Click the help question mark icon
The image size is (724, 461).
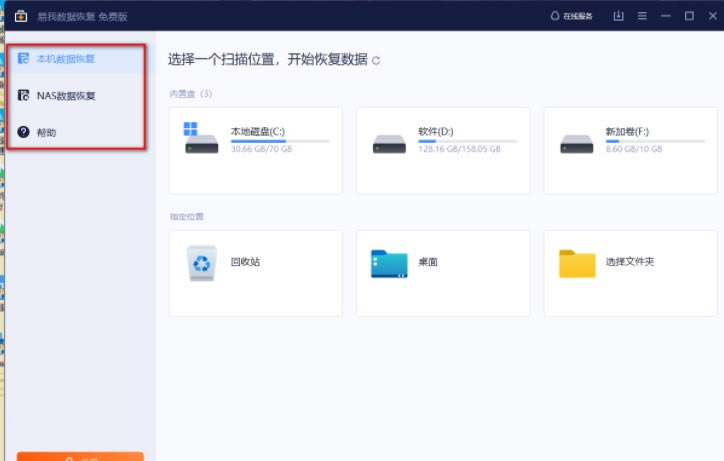pos(24,132)
